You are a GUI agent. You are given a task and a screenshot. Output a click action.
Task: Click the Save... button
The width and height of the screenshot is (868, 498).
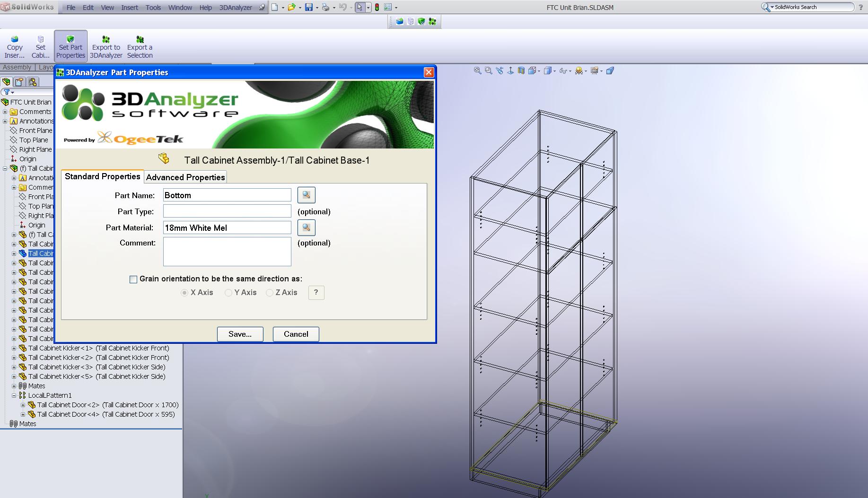(240, 334)
